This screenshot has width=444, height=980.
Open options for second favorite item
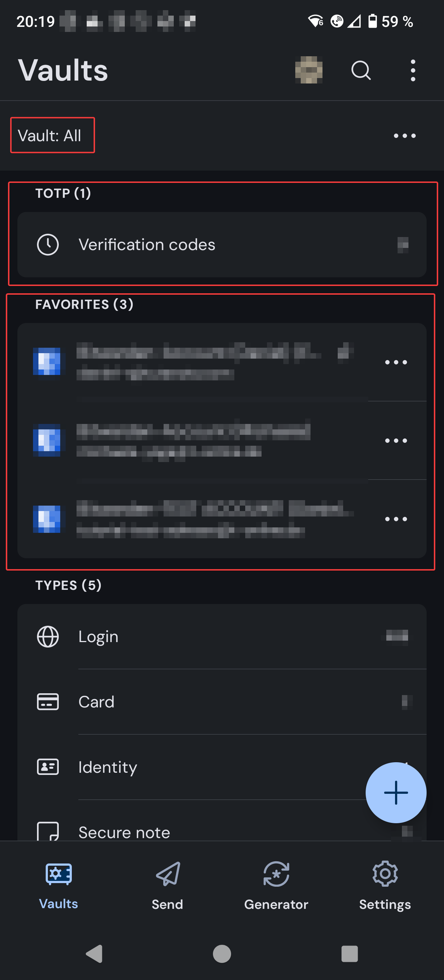(x=396, y=441)
